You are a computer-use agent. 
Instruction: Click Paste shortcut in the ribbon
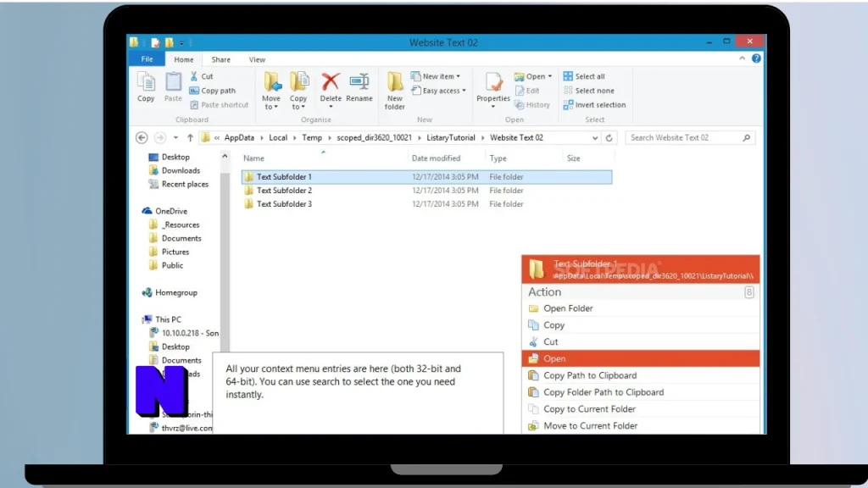[220, 104]
